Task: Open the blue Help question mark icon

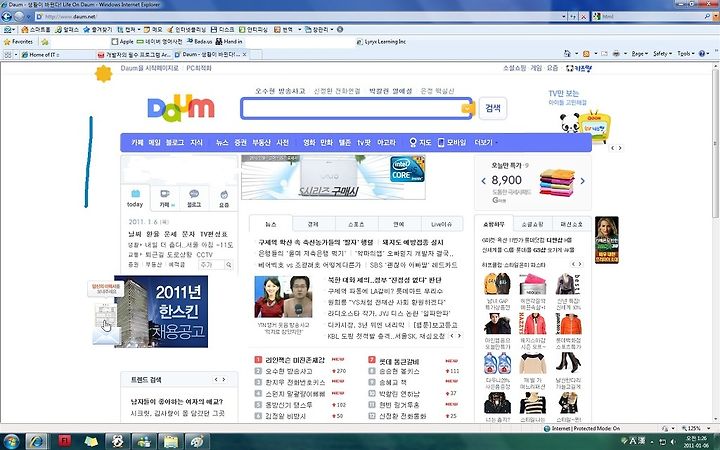Action: [x=702, y=54]
